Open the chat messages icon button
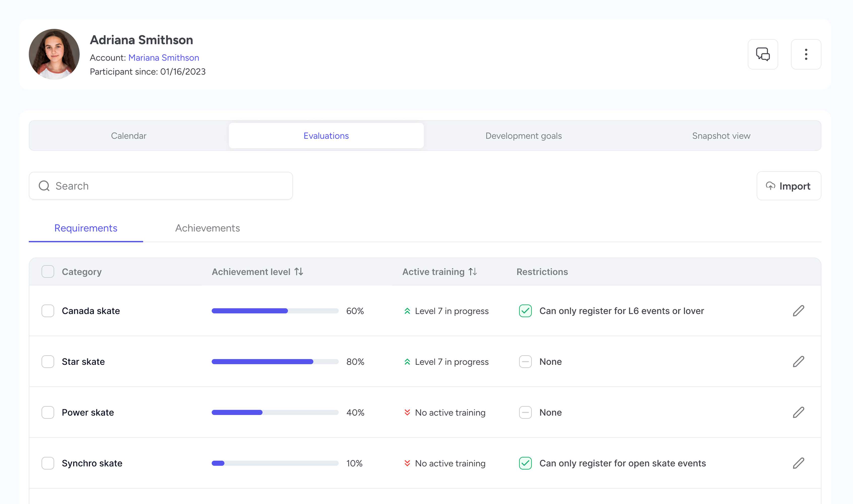This screenshot has height=504, width=853. click(x=763, y=54)
